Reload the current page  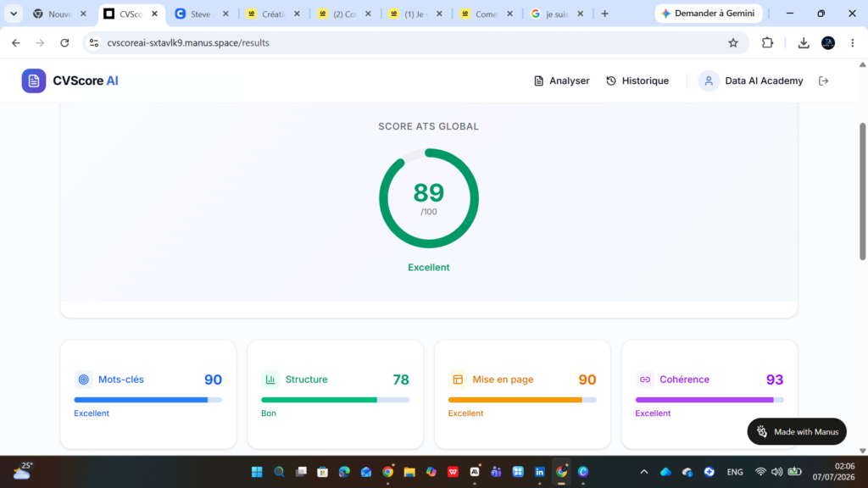[64, 42]
